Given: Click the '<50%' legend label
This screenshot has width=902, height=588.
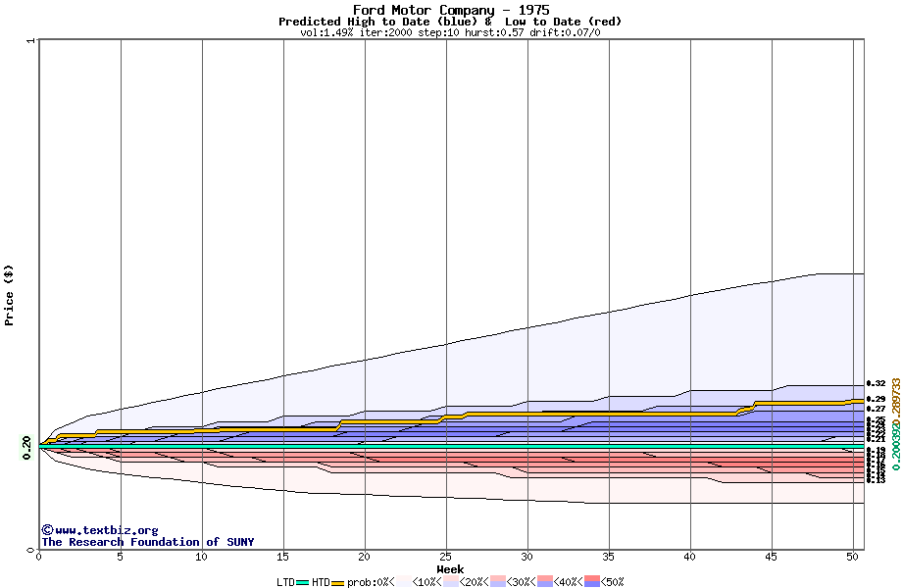Looking at the screenshot, I should pos(612,582).
